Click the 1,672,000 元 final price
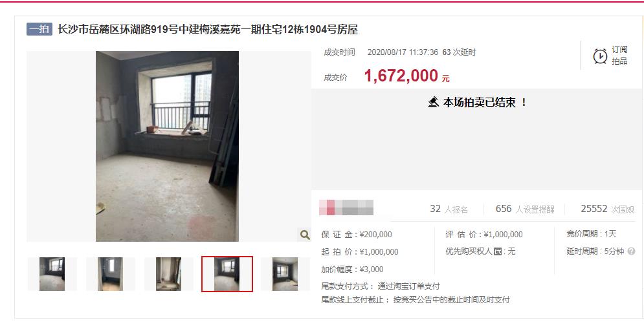Viewport: 644px width, 329px height. (x=406, y=76)
